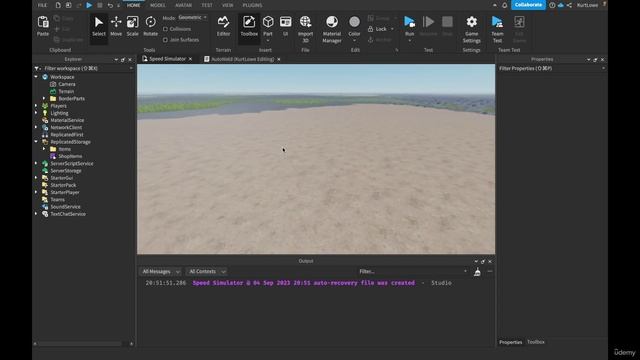Select SoundService in Explorer
640x360 pixels.
pyautogui.click(x=65, y=207)
